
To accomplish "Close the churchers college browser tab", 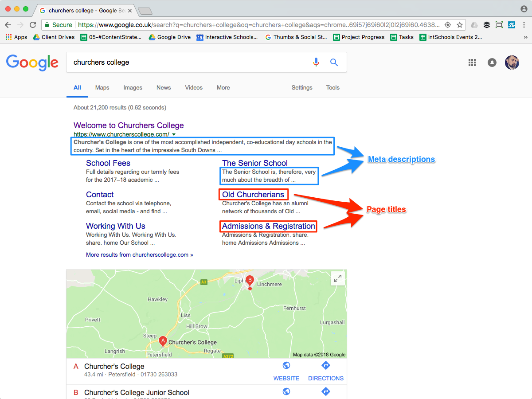I will [130, 10].
